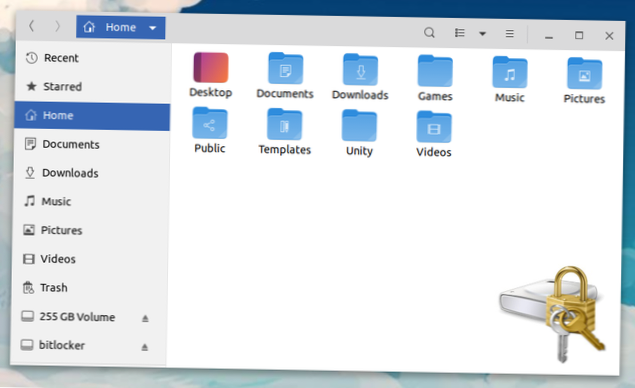
Task: Open the Desktop folder icon
Action: tap(211, 67)
